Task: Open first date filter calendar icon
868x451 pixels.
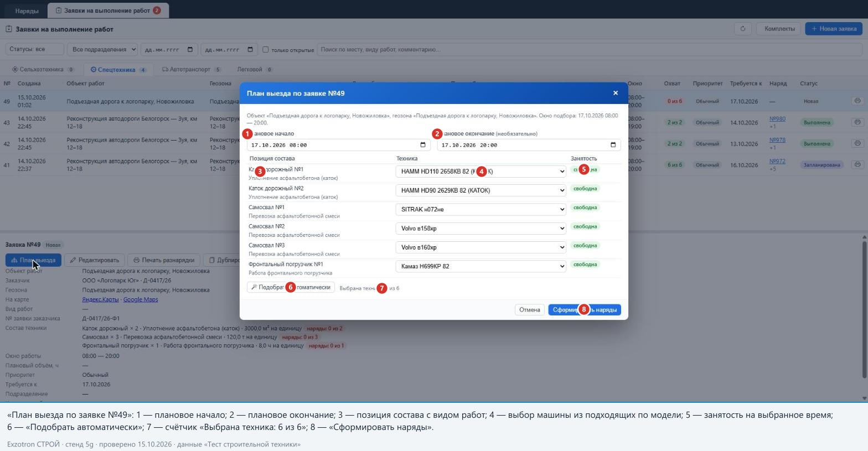Action: (190, 49)
